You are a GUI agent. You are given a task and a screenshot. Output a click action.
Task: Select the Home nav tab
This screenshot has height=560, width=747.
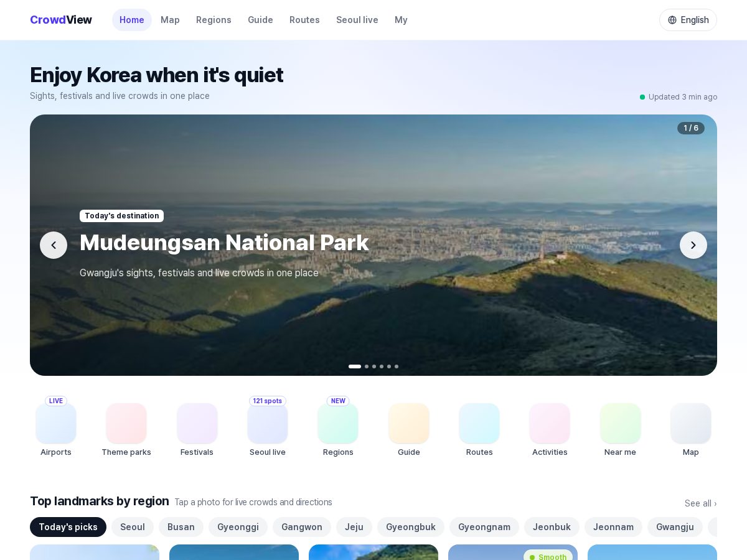pyautogui.click(x=132, y=20)
